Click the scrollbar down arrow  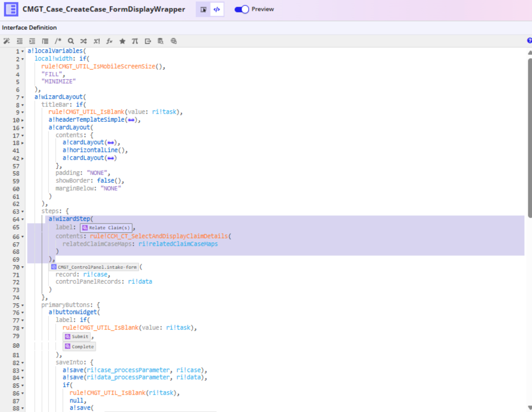(x=530, y=407)
